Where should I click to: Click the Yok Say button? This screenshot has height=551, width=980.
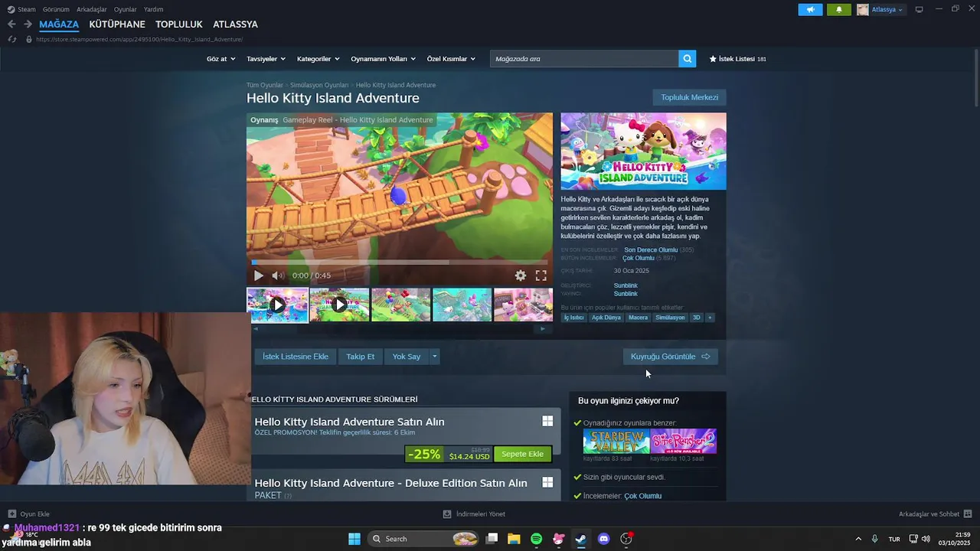click(407, 357)
